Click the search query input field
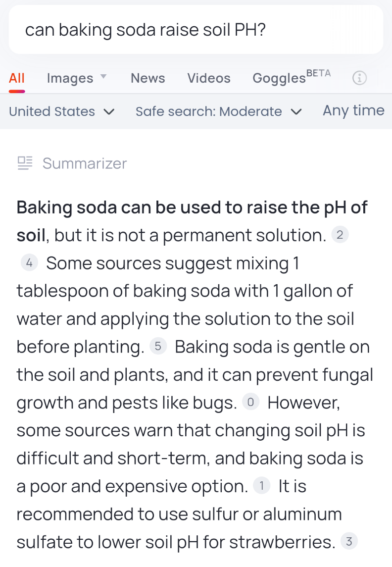Screen dimensions: 392x567 pos(196,30)
